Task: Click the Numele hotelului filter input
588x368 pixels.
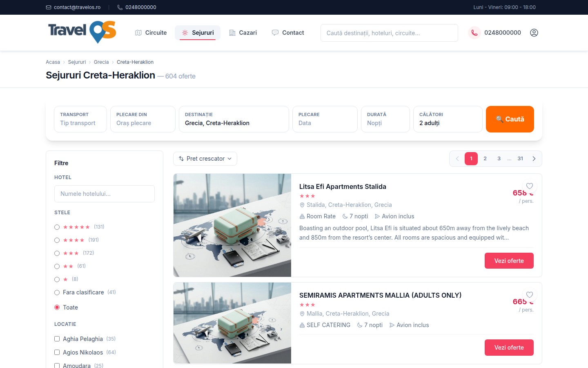Action: 105,194
